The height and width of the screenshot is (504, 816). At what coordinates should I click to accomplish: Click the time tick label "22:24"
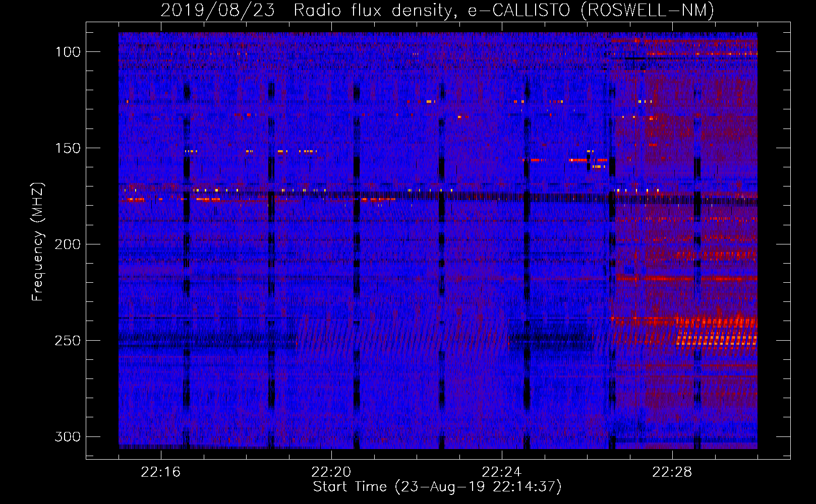click(502, 472)
